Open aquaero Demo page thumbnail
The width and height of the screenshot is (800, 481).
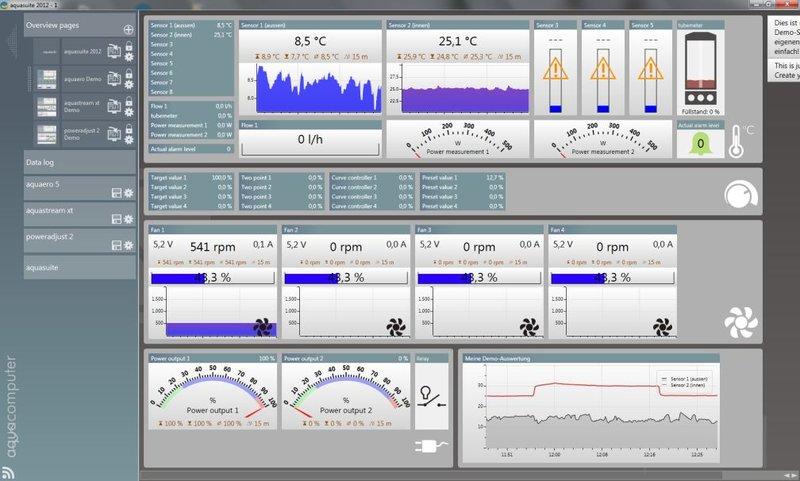pos(47,79)
